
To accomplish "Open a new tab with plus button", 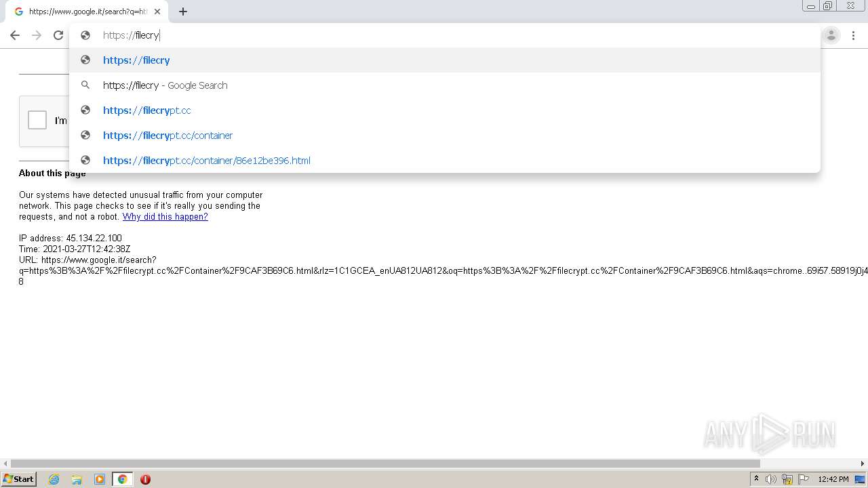I will [x=183, y=12].
